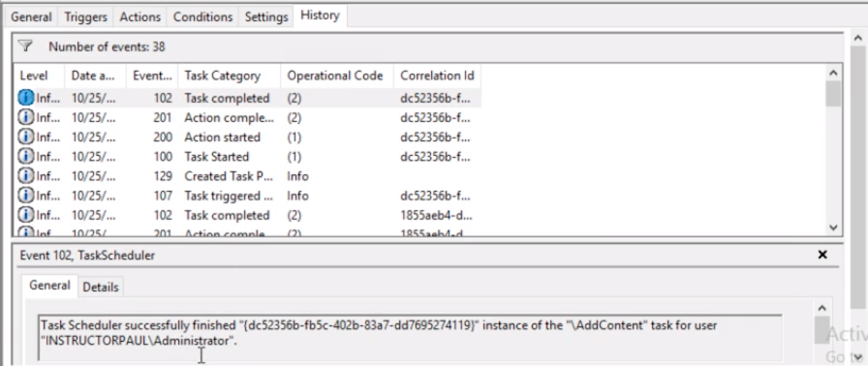Click events list scroll up arrow

point(833,73)
